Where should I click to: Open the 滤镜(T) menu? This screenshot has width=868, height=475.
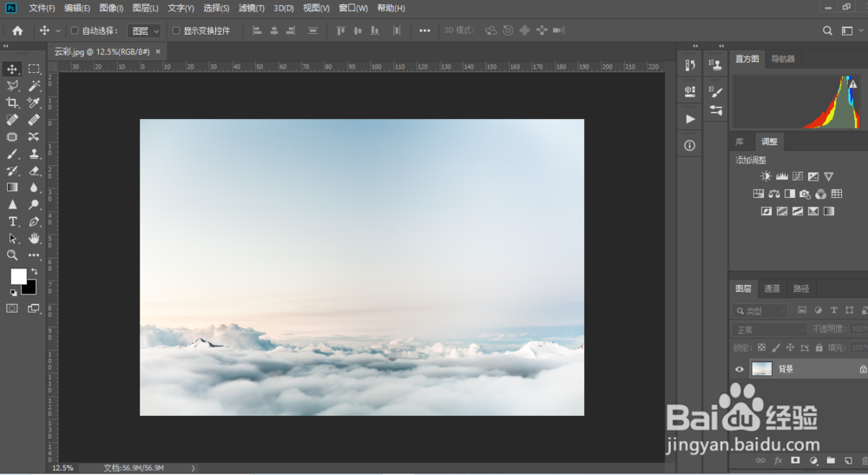(251, 9)
